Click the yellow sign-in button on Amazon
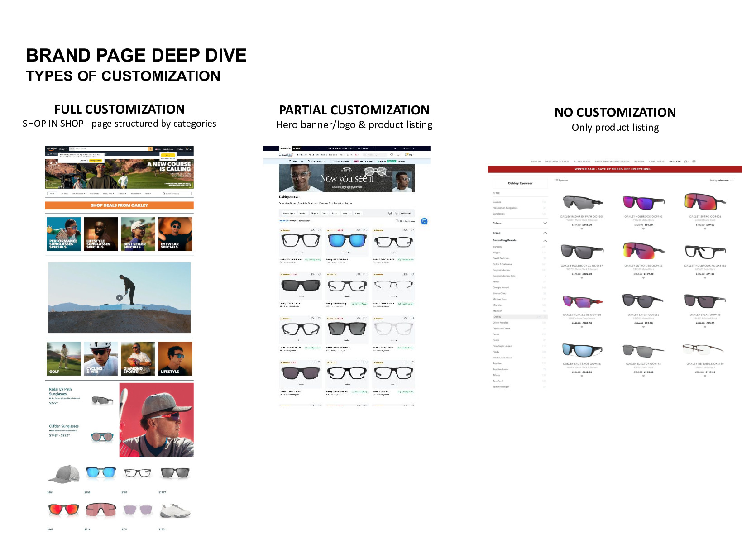Image resolution: width=756 pixels, height=534 pixels. pyautogui.click(x=167, y=155)
